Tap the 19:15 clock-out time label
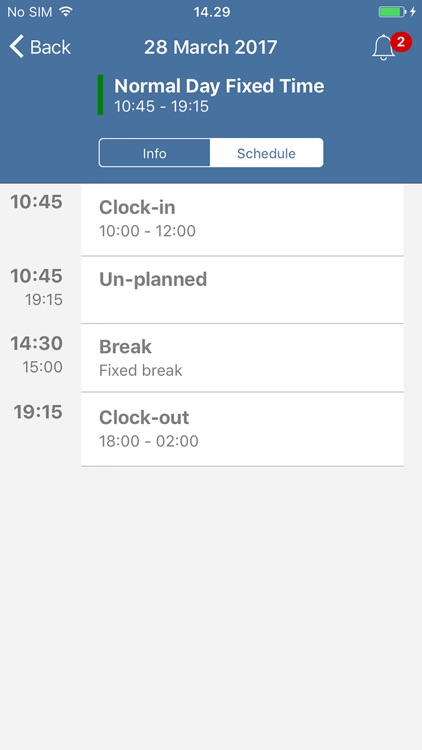Image resolution: width=422 pixels, height=750 pixels. 38,412
